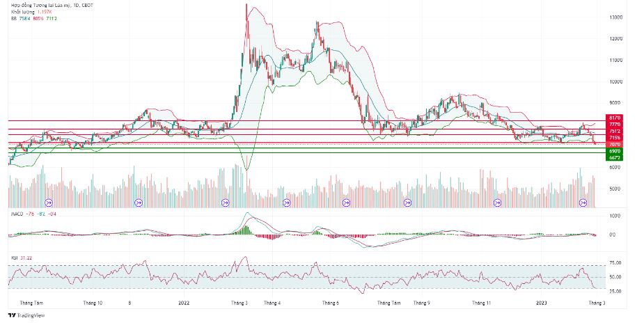Viewport: 644px width, 325px height.
Task: Select the green 6900 support level label
Action: (615, 151)
